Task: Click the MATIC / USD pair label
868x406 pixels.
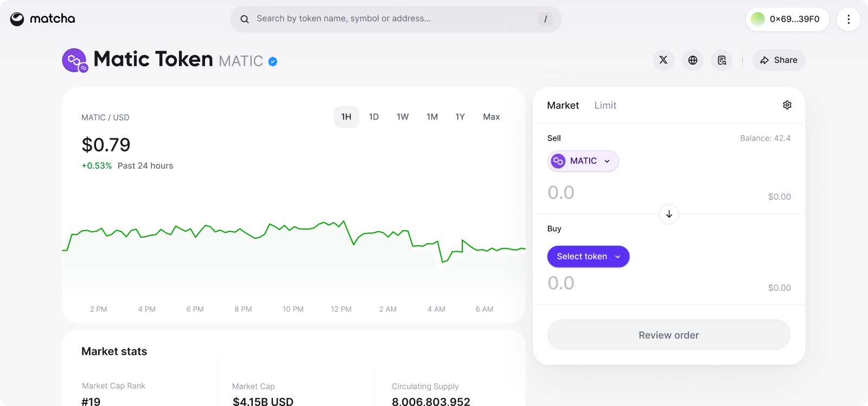Action: click(105, 117)
